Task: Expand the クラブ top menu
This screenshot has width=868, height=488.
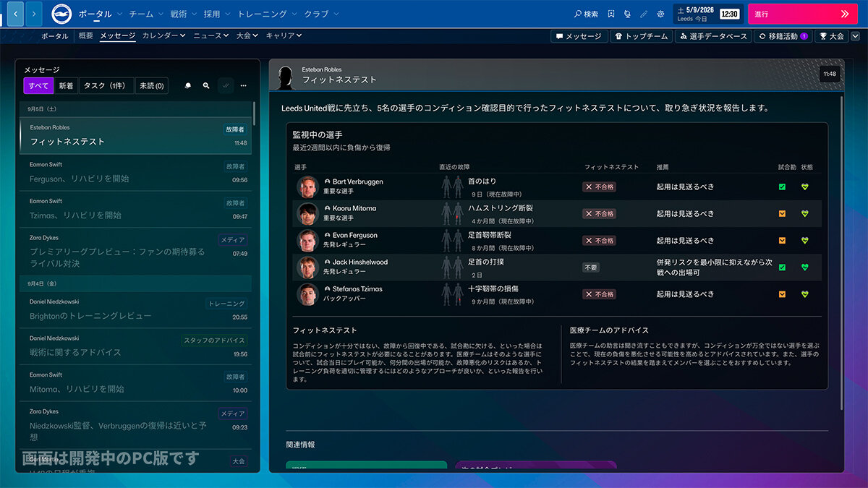Action: tap(320, 14)
